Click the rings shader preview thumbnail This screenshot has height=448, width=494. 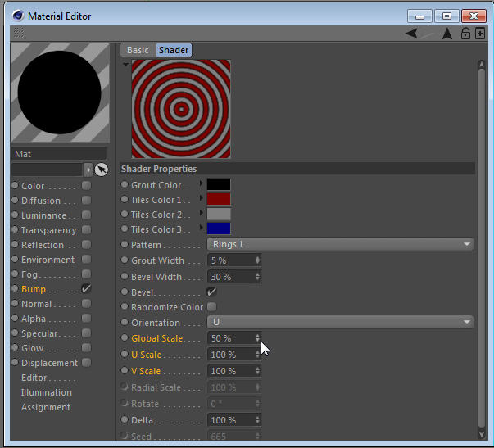click(x=181, y=109)
